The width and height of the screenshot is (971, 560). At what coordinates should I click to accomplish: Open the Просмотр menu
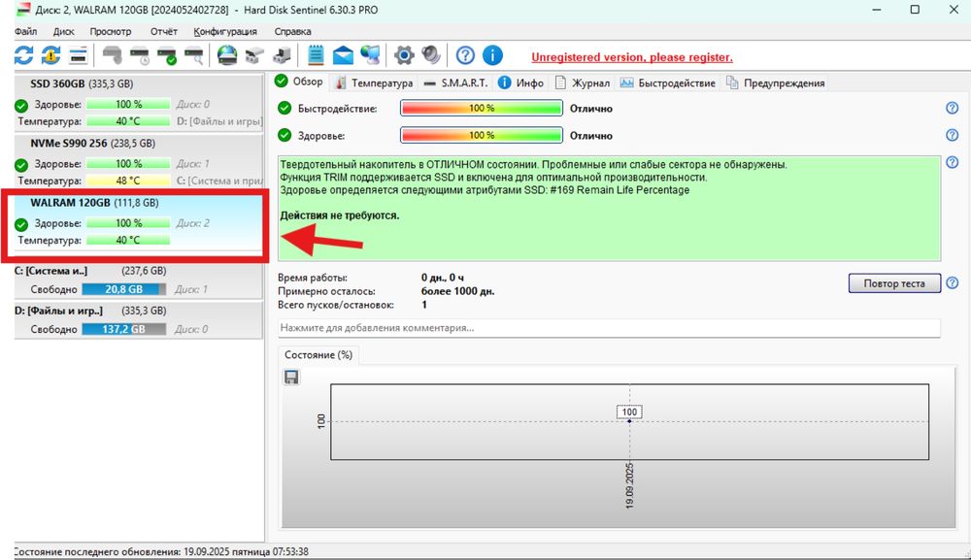tap(111, 31)
